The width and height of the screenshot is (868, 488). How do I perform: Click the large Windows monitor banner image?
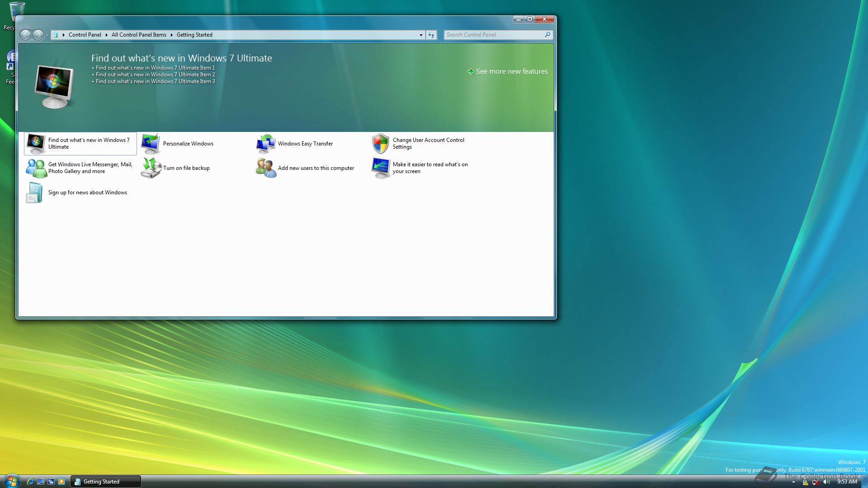pos(54,86)
